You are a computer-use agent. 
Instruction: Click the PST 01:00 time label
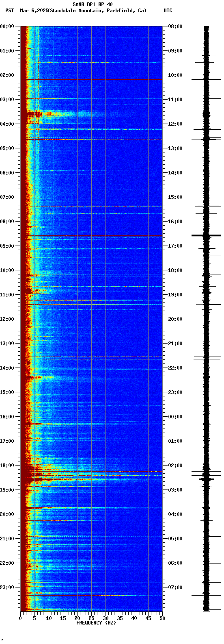7,51
